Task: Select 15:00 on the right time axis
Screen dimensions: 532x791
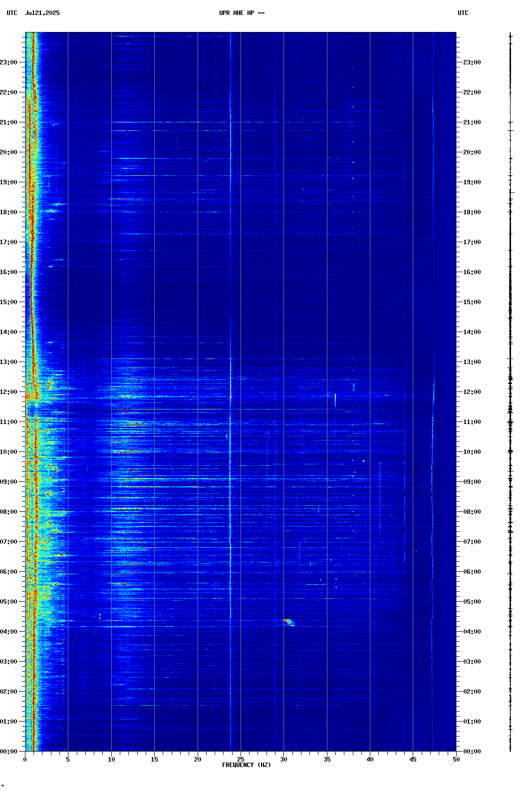Action: point(472,302)
